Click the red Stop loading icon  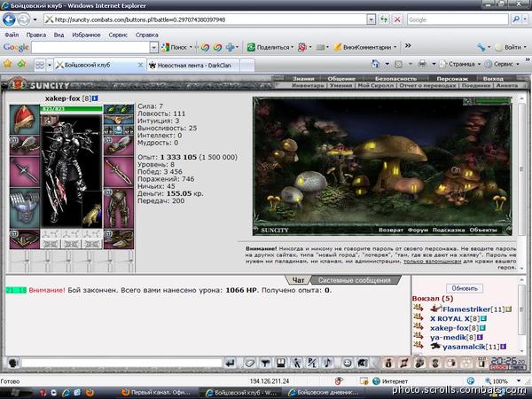pyautogui.click(x=397, y=20)
